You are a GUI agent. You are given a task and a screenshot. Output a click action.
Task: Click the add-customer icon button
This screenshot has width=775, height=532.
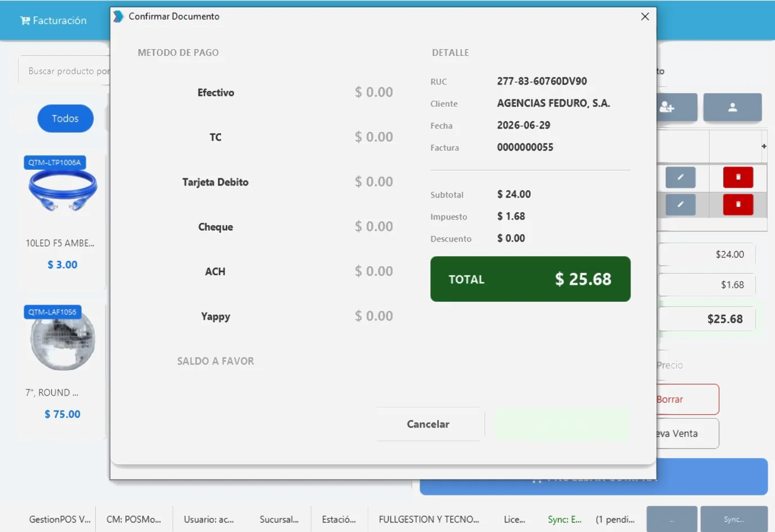tap(677, 107)
